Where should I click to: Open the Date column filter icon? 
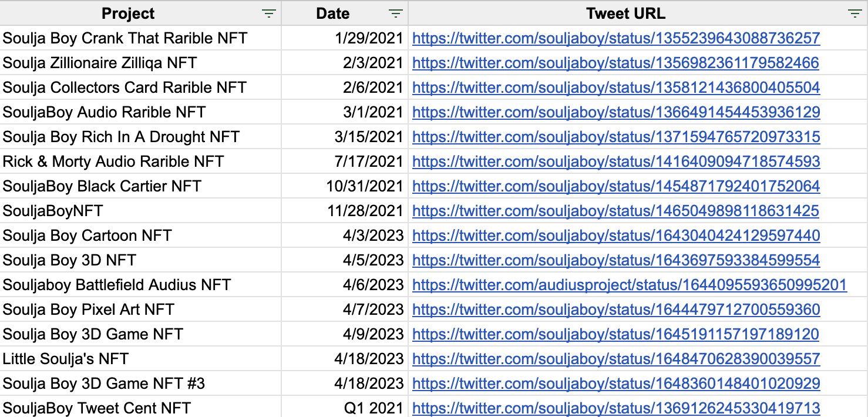click(x=396, y=14)
